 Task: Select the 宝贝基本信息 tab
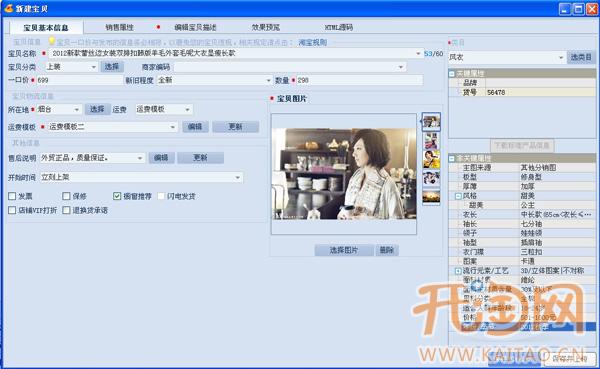coord(46,28)
